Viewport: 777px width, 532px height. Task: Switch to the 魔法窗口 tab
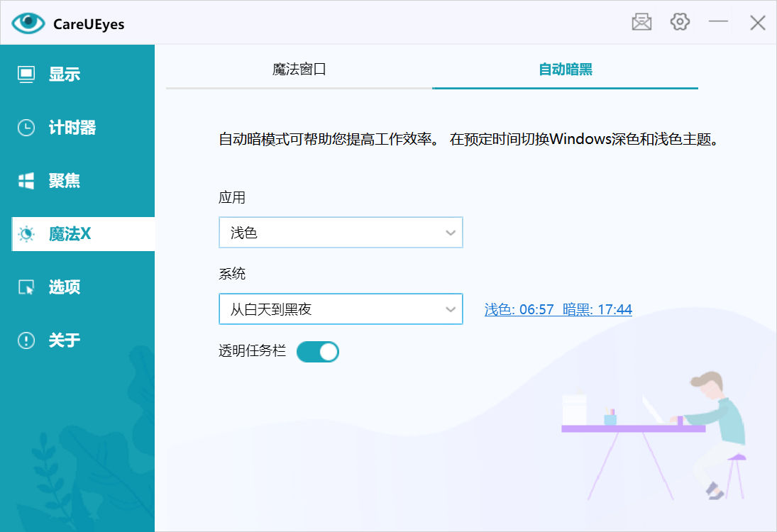299,71
